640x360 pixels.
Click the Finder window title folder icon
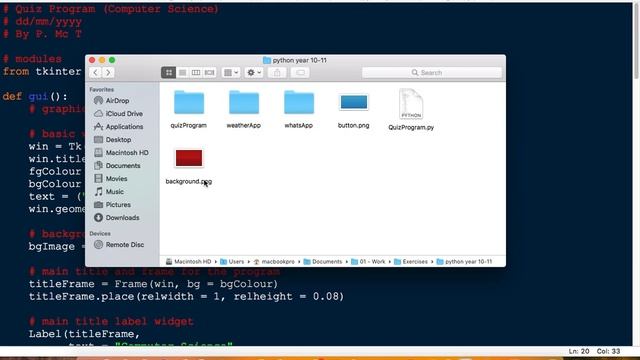[x=267, y=60]
